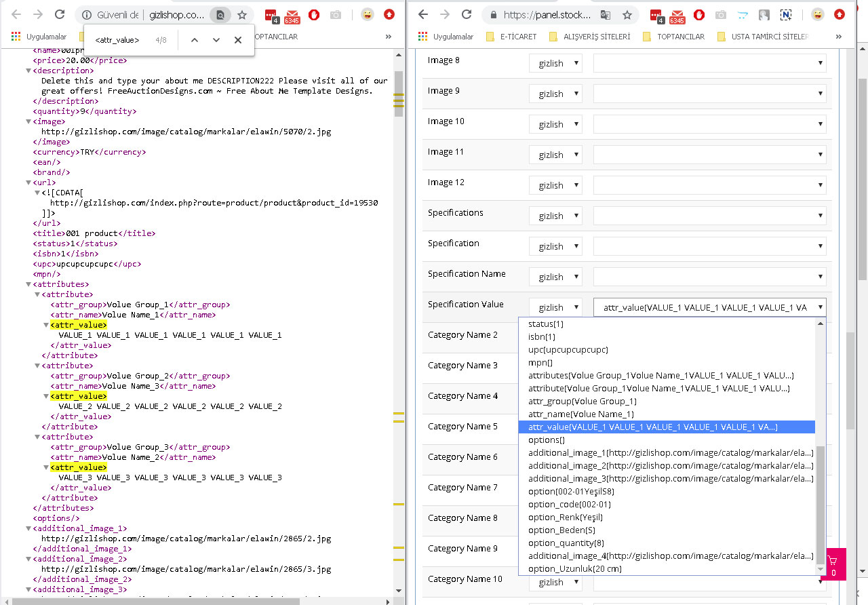Choose option_Beden(S) in dropdown list

click(667, 530)
